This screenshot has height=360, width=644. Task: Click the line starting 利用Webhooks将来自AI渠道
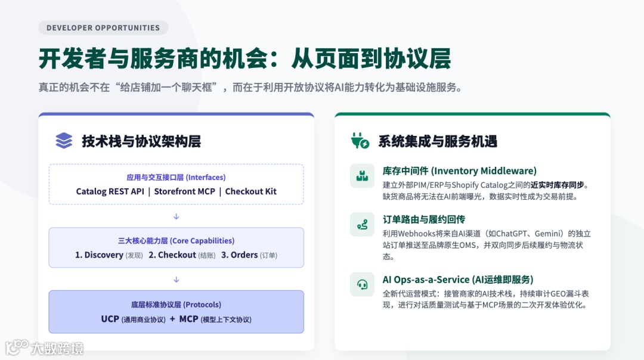tap(487, 234)
